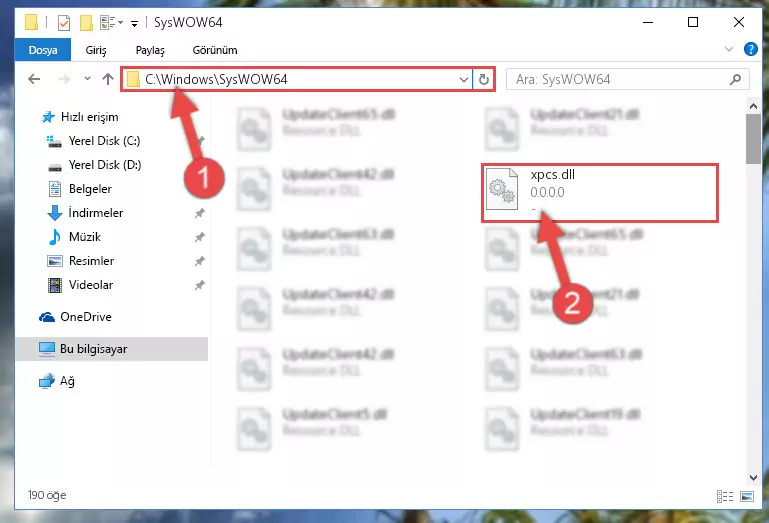
Task: Open the Dosya ribbon tab
Action: (x=43, y=50)
